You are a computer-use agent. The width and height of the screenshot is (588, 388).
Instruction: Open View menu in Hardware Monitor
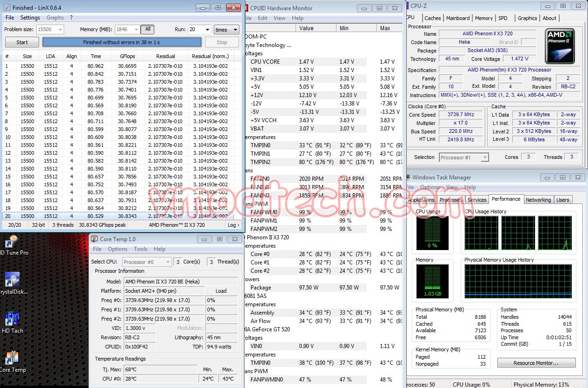pos(280,18)
